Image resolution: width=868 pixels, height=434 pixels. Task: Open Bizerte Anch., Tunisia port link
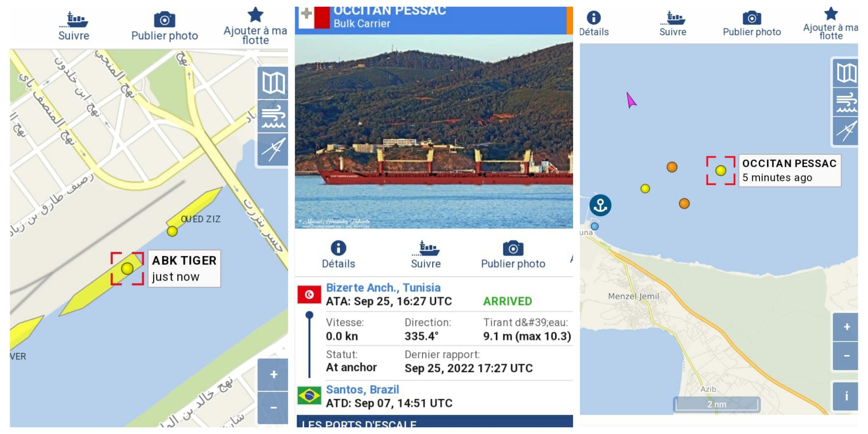[383, 287]
